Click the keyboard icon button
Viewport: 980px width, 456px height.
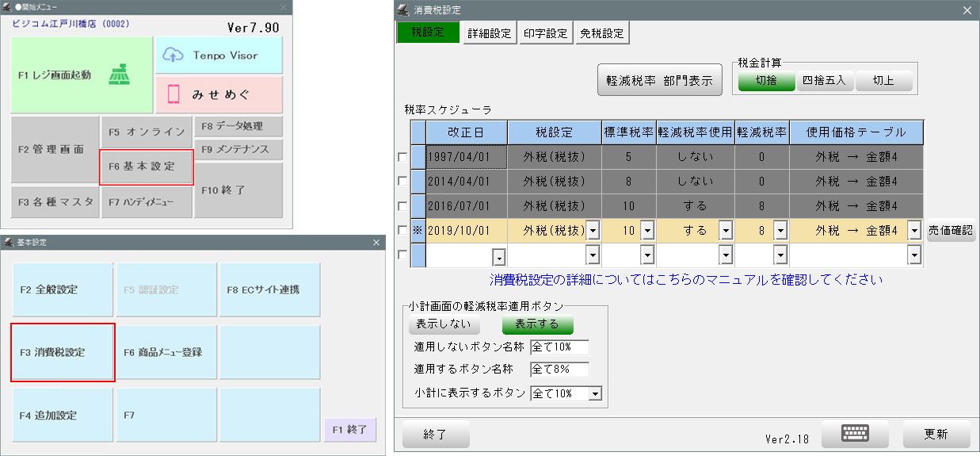point(856,434)
